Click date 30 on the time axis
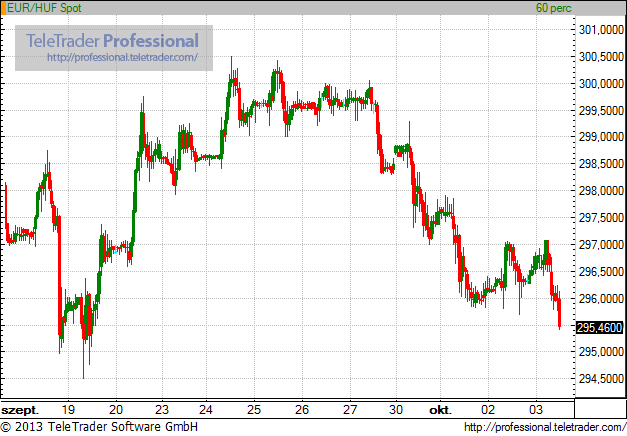This screenshot has width=627, height=436. click(396, 410)
